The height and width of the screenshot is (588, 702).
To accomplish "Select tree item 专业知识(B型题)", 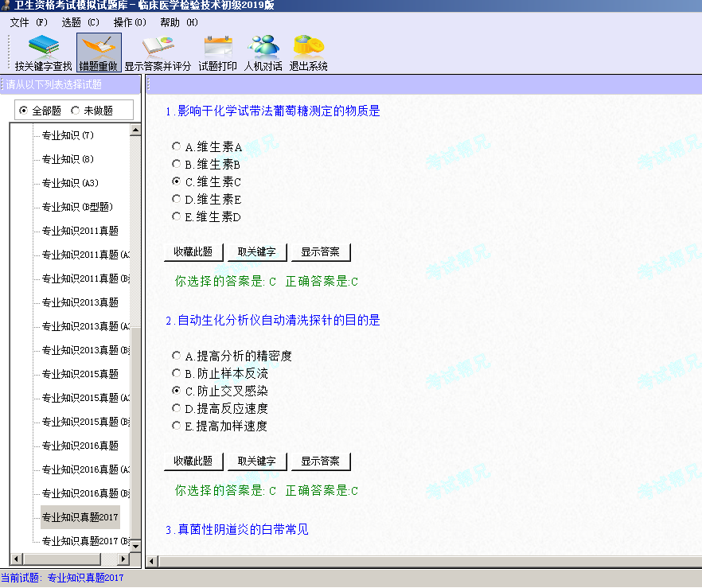I will (77, 207).
